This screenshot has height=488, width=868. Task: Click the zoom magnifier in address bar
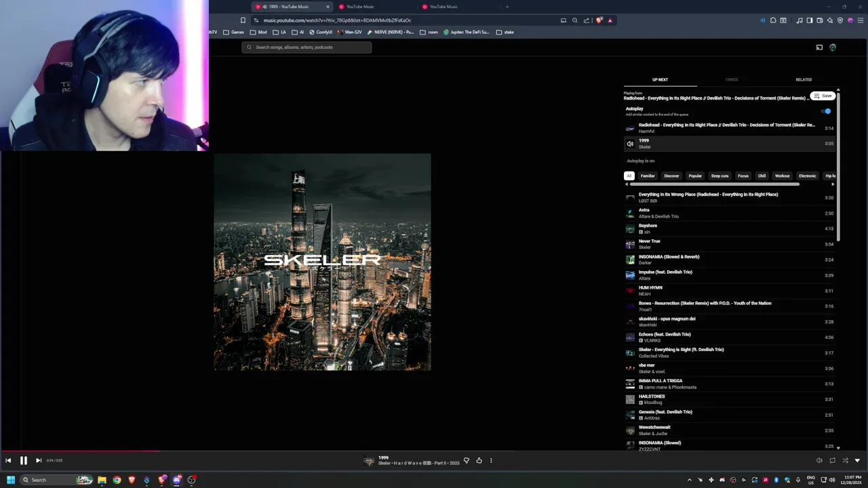(575, 20)
